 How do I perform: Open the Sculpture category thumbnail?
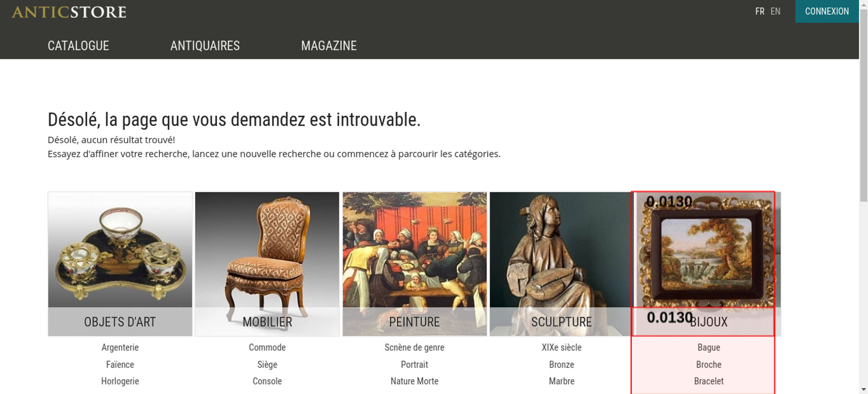561,264
